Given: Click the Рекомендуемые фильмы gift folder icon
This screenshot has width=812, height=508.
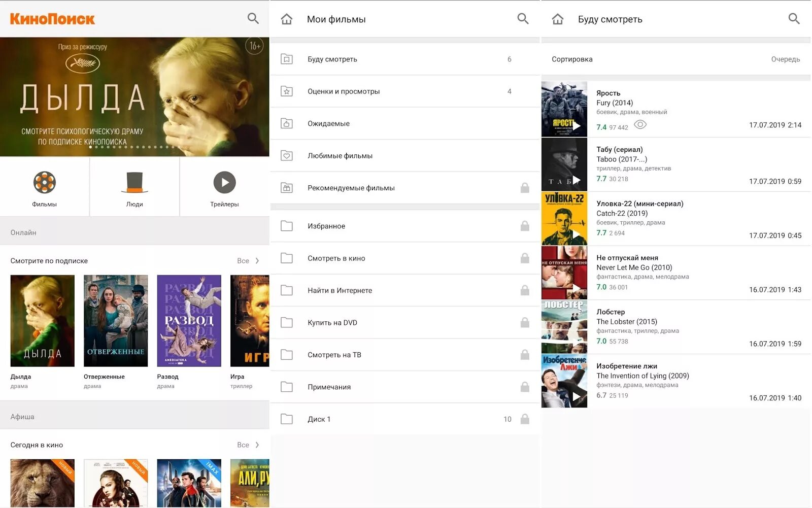Looking at the screenshot, I should click(x=287, y=188).
